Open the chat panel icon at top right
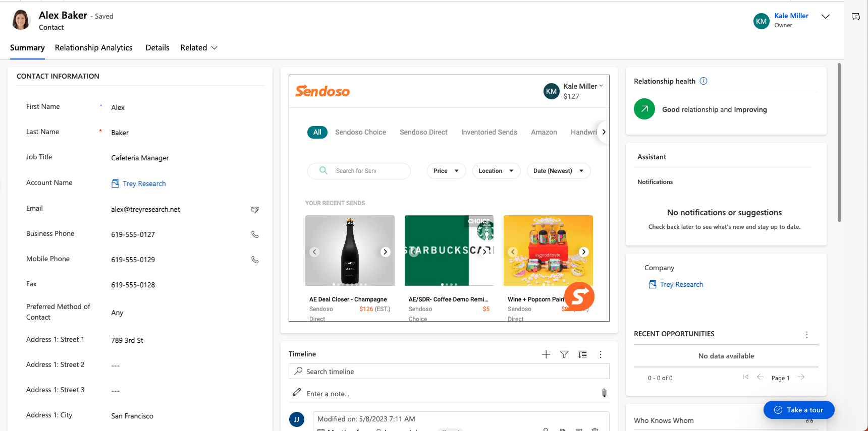The width and height of the screenshot is (868, 431). tap(856, 17)
